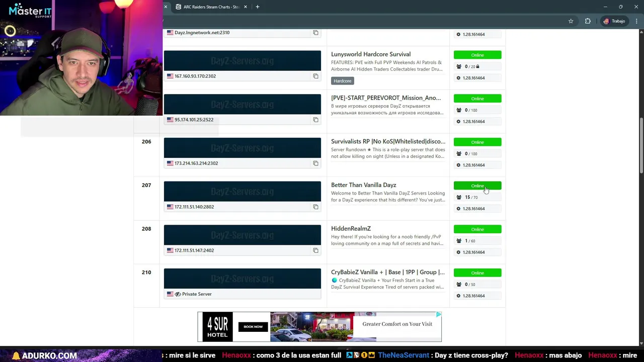
Task: Switch to ARC Raiders Steam Charts tab
Action: (x=211, y=7)
